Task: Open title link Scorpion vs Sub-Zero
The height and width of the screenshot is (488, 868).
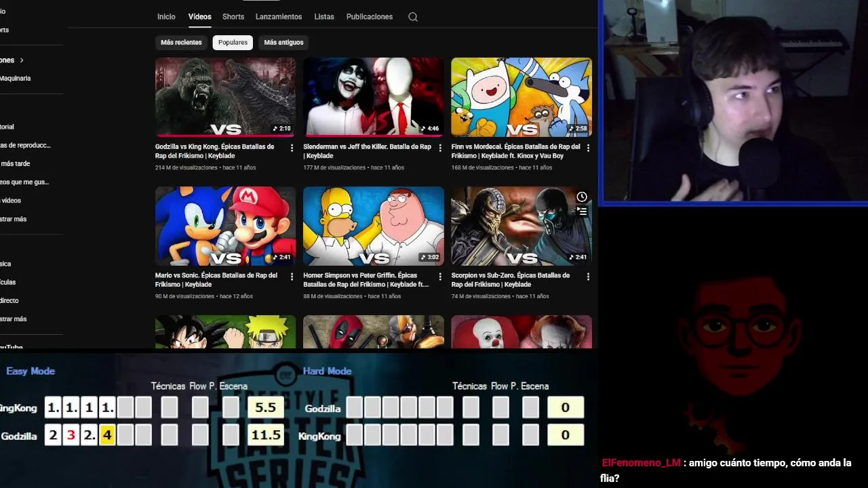Action: tap(511, 280)
